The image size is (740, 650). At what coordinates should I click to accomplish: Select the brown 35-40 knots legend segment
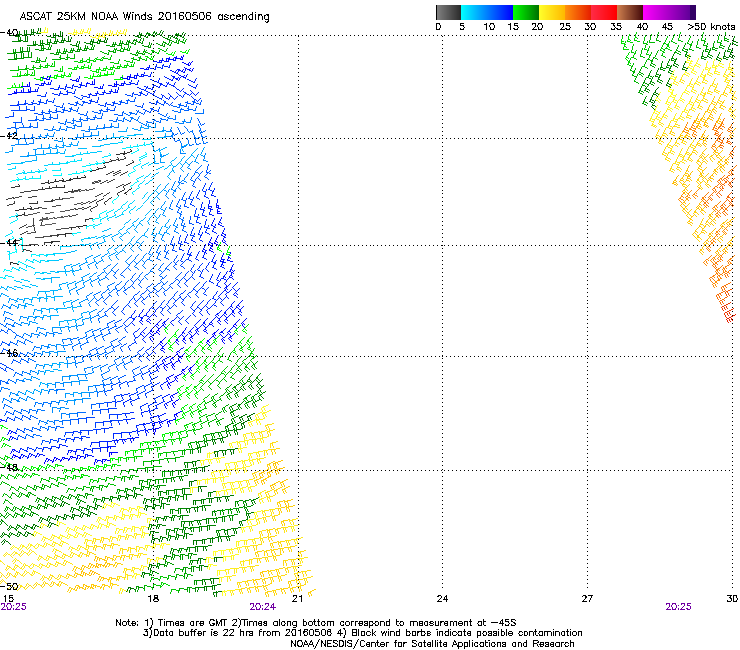point(630,12)
